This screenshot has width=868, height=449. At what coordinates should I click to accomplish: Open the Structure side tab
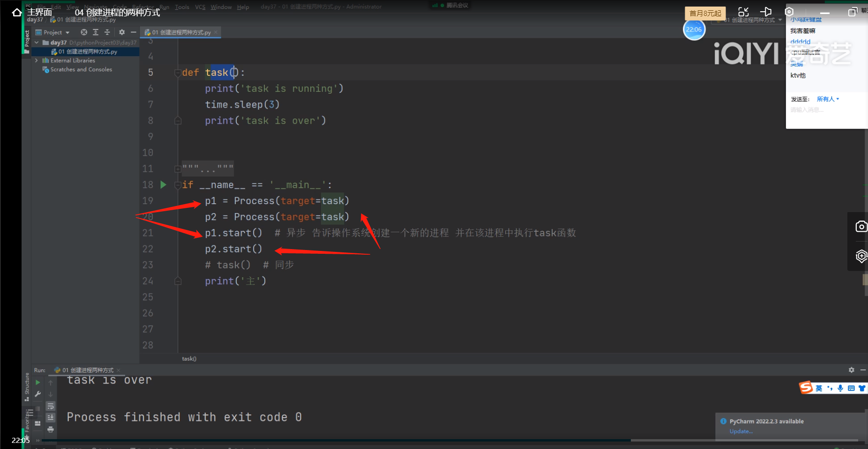27,387
